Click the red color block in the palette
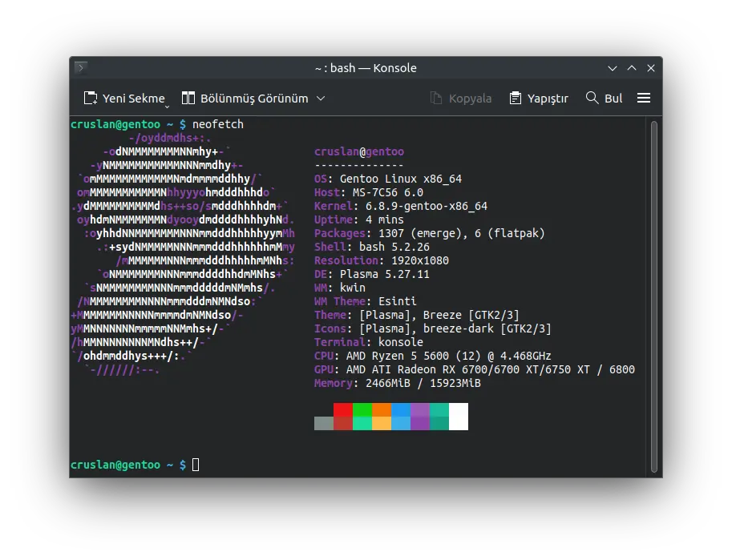 tap(342, 409)
